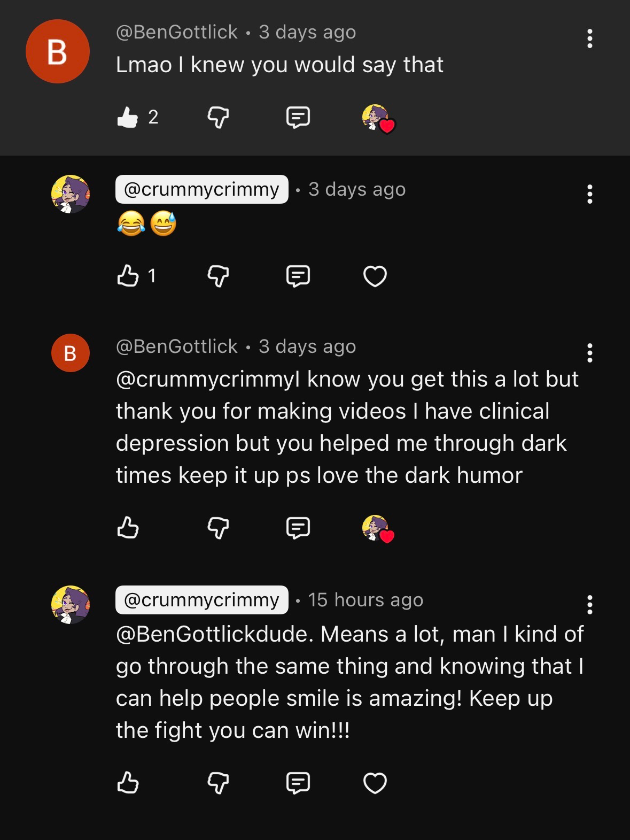Open @BenGottlick username on top comment
Viewport: 630px width, 840px height.
coord(177,32)
